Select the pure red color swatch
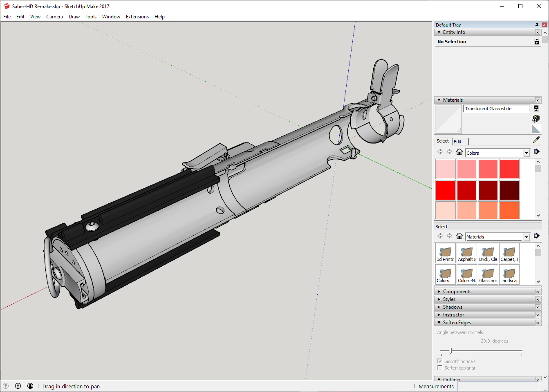This screenshot has width=549, height=392. coord(446,190)
